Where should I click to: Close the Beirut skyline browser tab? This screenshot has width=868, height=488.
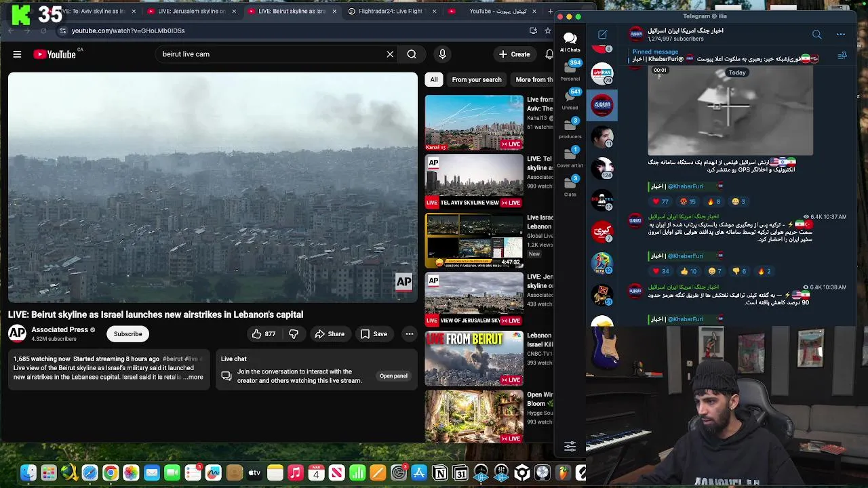pyautogui.click(x=334, y=12)
